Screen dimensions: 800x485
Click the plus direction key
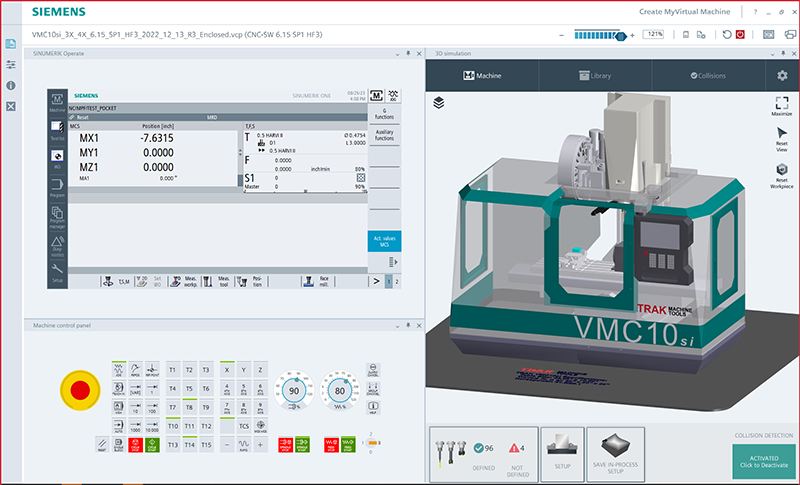(260, 445)
